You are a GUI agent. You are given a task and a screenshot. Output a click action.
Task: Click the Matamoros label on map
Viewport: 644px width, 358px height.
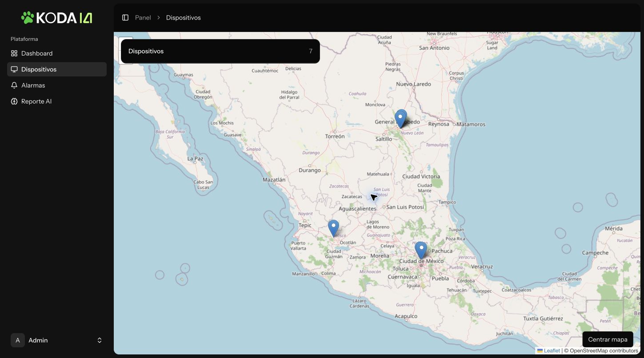click(471, 124)
